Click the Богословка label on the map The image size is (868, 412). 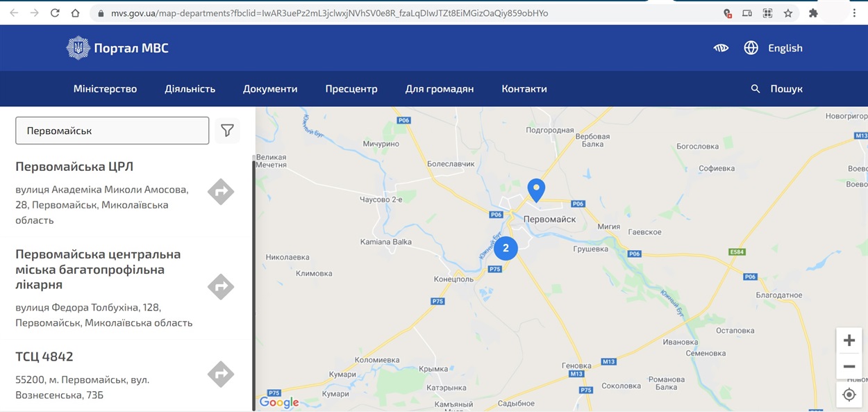[698, 147]
